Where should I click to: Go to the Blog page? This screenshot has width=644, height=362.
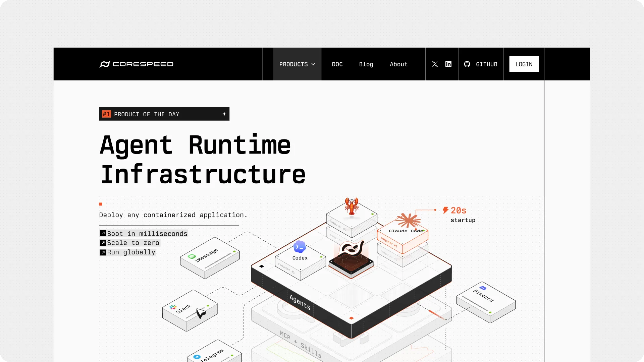coord(366,64)
